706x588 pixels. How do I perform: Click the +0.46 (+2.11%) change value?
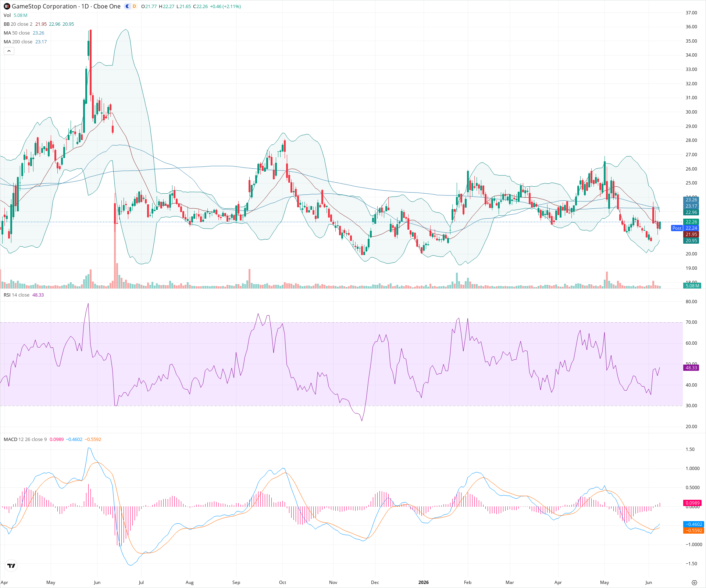pos(225,7)
